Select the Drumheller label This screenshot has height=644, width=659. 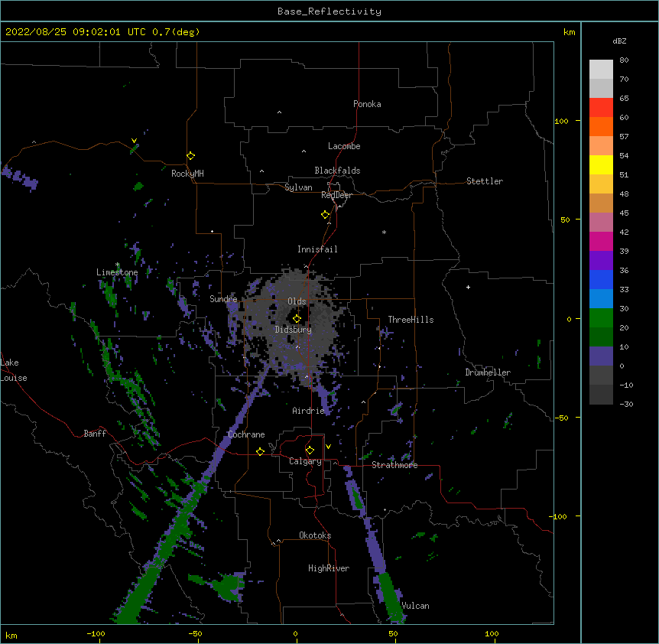[488, 372]
